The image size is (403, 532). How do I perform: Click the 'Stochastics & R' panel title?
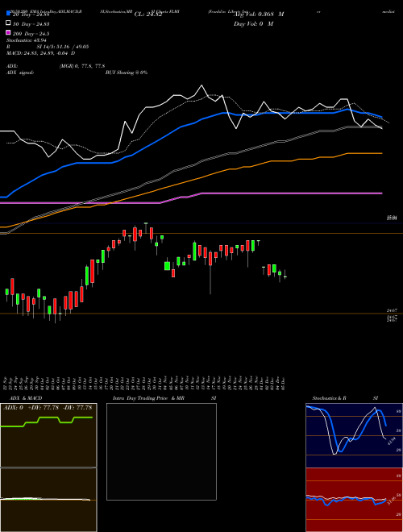[x=330, y=398]
